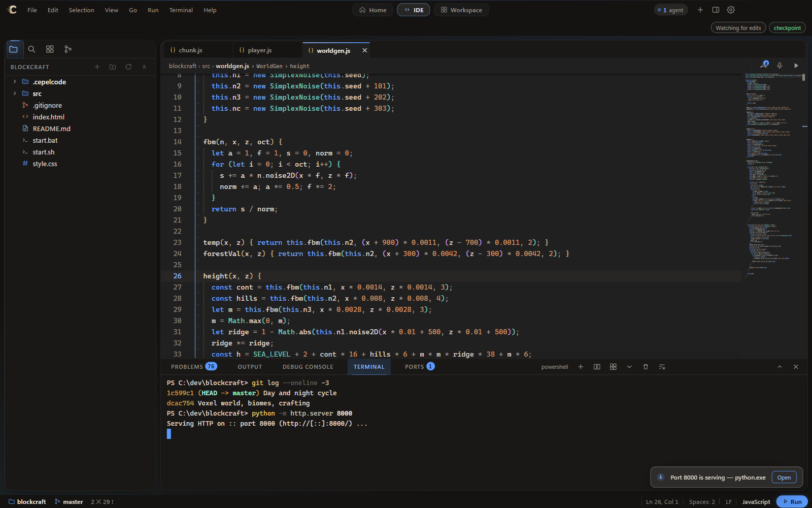The width and height of the screenshot is (812, 508).
Task: Switch to Home view
Action: 373,10
